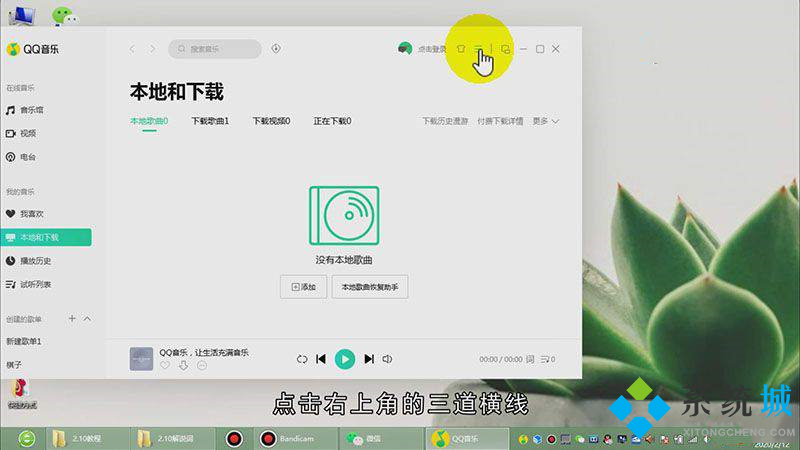Screen dimensions: 800x450
Task: Skip to next track
Action: coord(369,359)
